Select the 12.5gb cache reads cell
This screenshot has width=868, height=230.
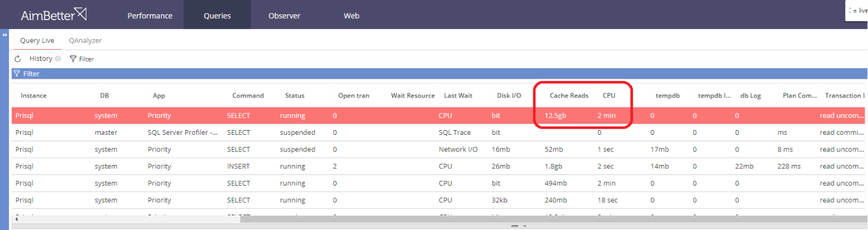point(555,116)
